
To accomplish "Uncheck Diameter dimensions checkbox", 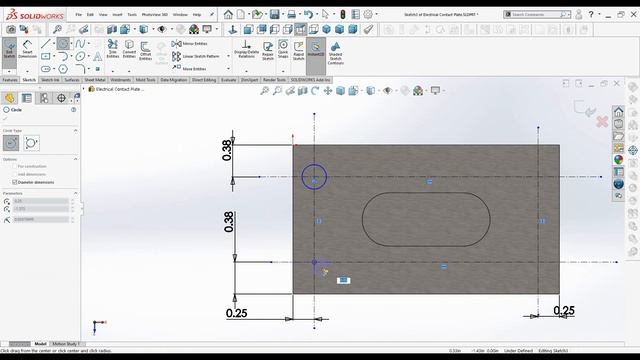I will 15,182.
